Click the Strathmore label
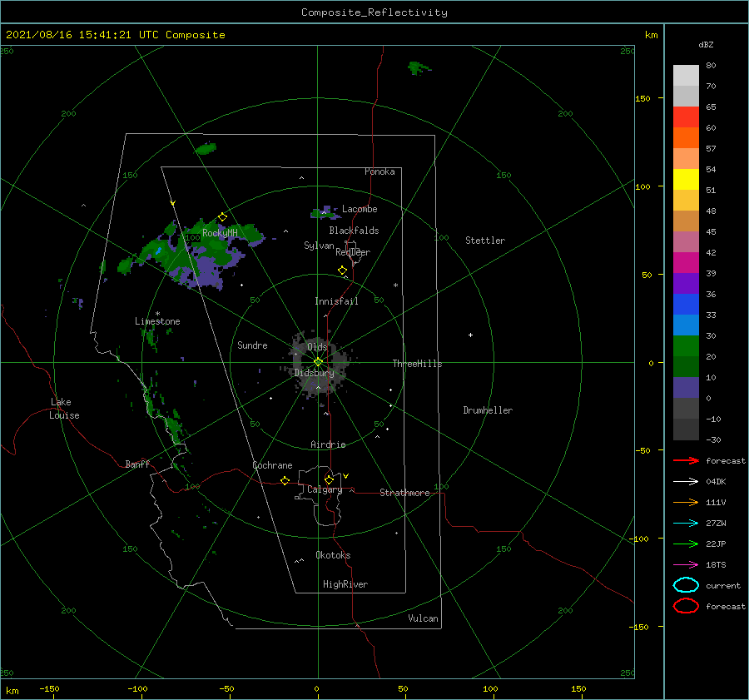749x700 pixels. point(404,493)
